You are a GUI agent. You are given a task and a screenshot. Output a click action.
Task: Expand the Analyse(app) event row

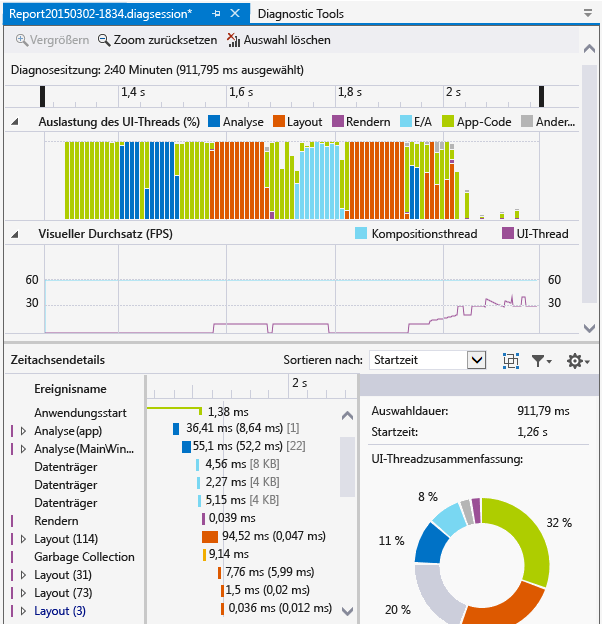[x=23, y=431]
